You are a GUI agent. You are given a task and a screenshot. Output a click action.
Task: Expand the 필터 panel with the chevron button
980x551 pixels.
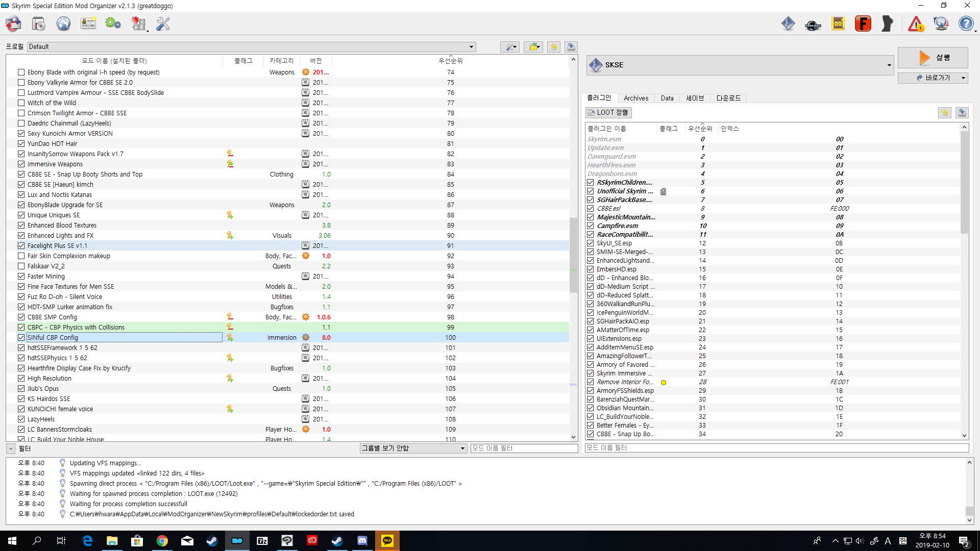[11, 449]
